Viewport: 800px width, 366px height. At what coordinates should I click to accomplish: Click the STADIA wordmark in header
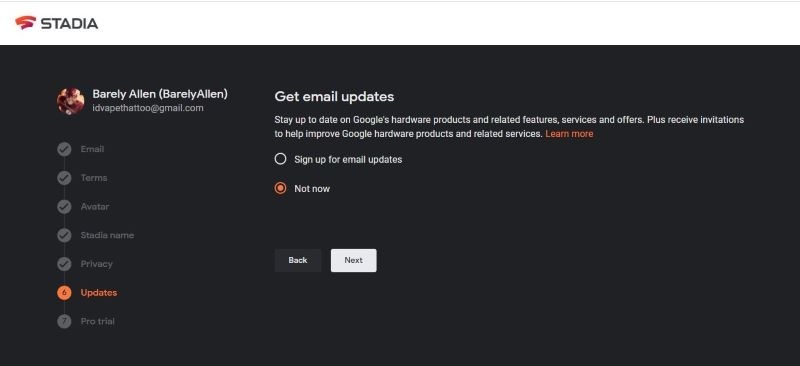click(69, 23)
